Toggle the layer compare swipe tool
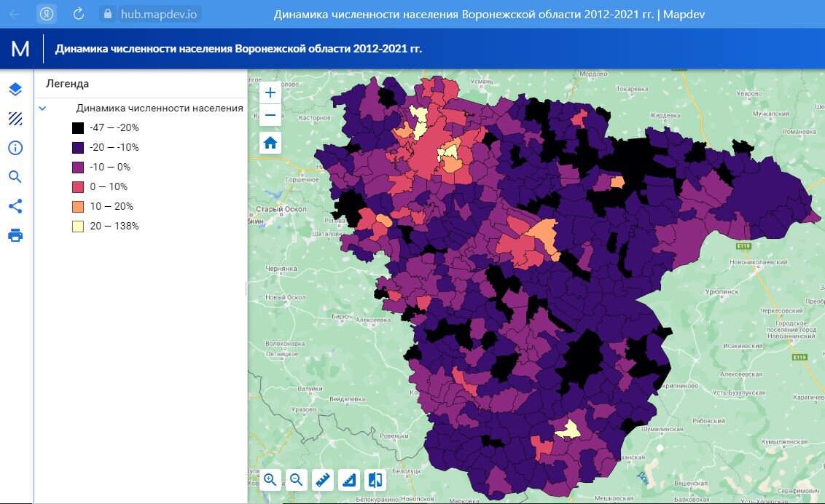This screenshot has width=825, height=504. coord(375,479)
